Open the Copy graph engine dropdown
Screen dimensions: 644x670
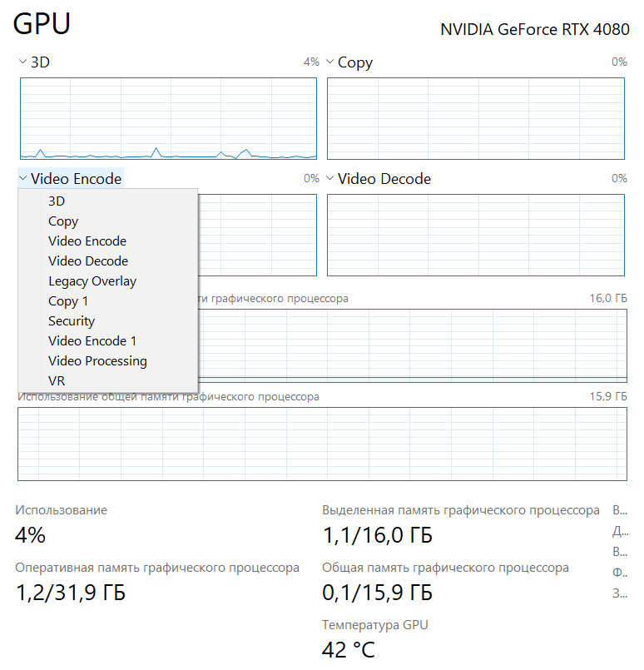tap(349, 62)
